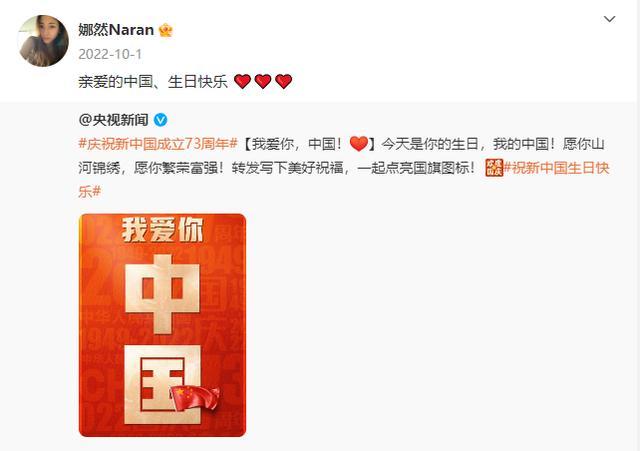Open the 2022-10-1 post timestamp
Screen dimensions: 640x451
coord(110,54)
